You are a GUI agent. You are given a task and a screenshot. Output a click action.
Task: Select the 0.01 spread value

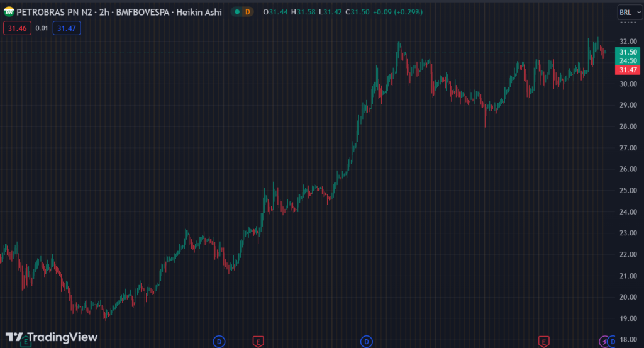[x=42, y=28]
